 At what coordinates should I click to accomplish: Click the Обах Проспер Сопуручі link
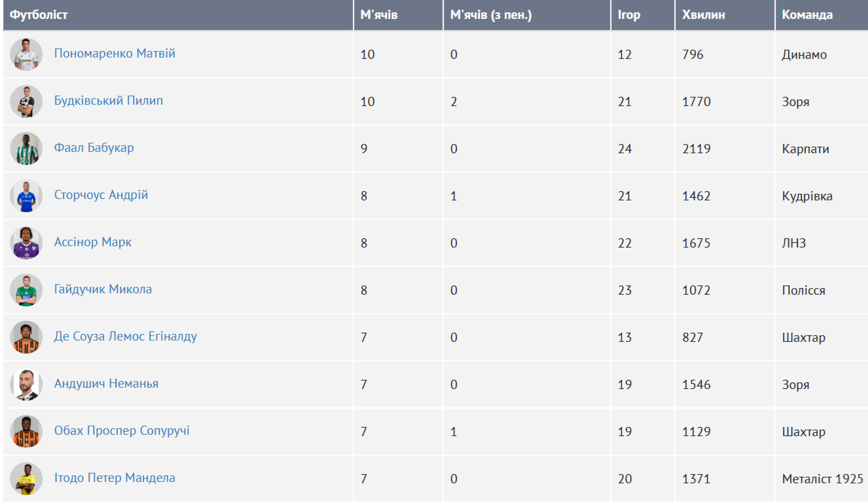pyautogui.click(x=122, y=431)
